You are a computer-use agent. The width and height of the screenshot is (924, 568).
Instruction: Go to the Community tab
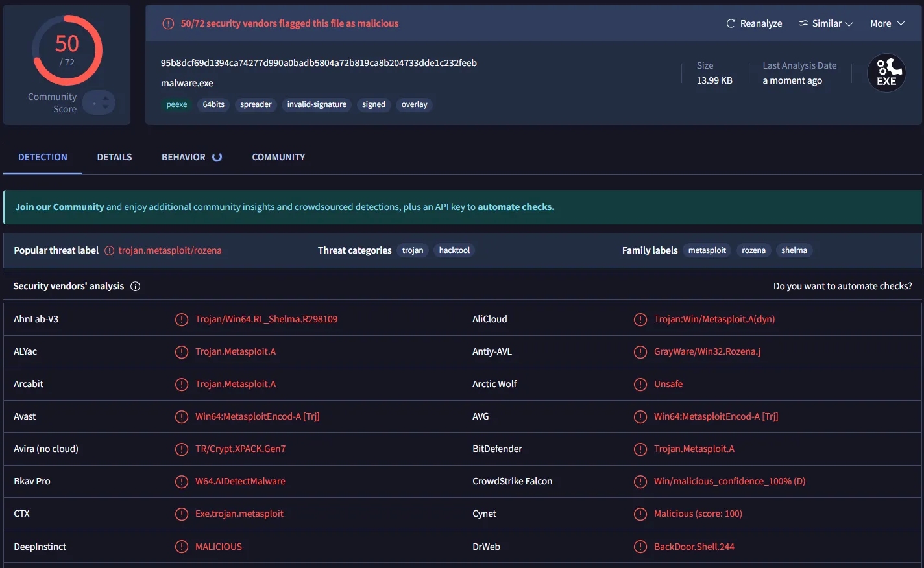coord(278,157)
